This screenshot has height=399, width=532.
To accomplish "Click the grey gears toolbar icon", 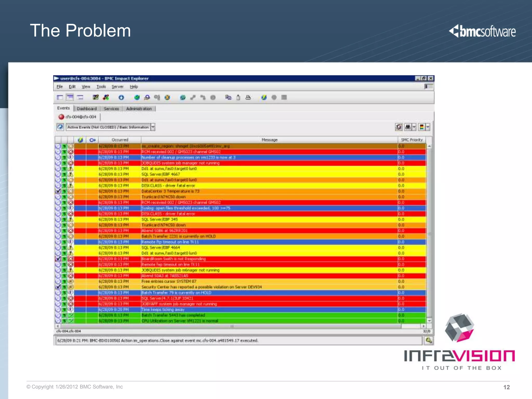I will click(157, 97).
